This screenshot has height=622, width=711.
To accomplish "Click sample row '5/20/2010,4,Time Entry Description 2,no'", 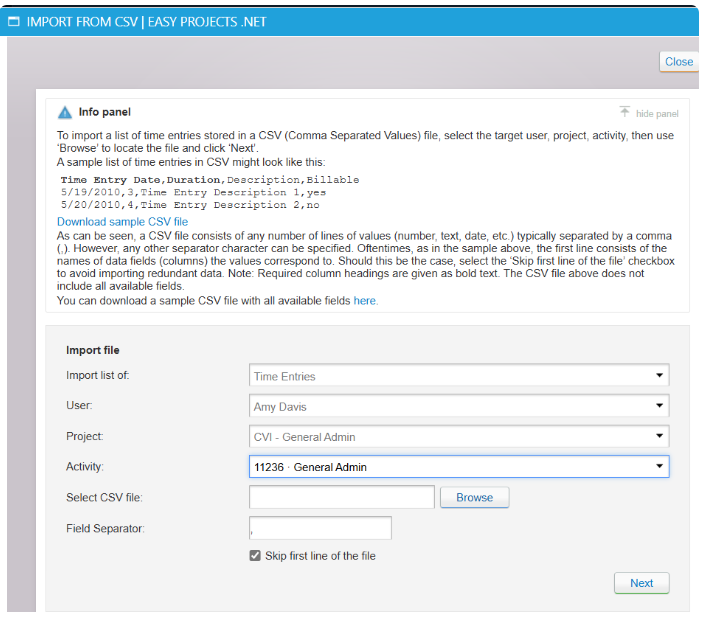I will [x=190, y=205].
